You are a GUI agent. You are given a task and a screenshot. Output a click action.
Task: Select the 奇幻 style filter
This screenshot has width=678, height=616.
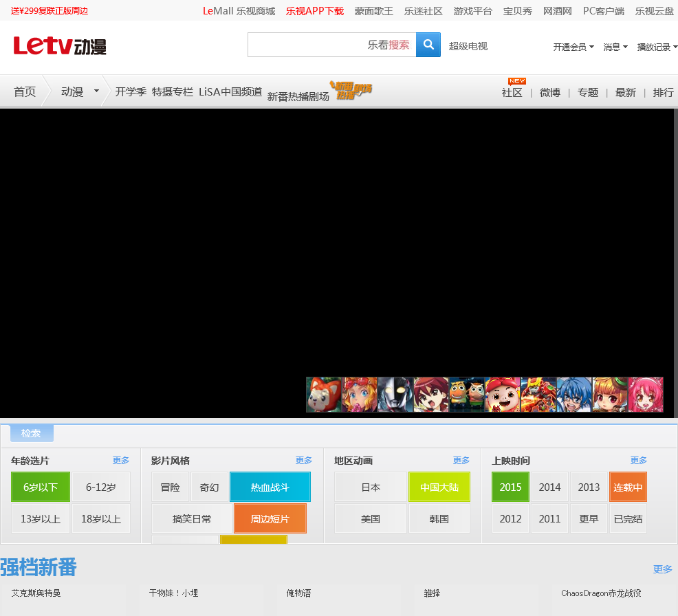209,487
